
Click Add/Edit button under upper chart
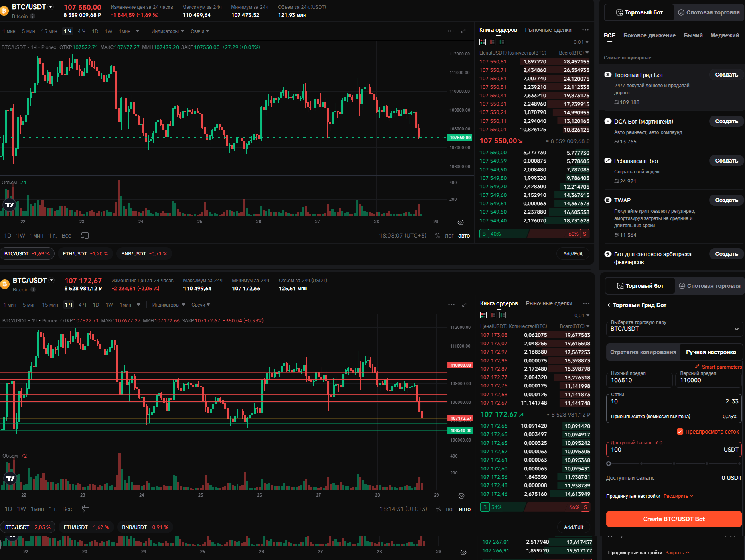click(x=573, y=253)
